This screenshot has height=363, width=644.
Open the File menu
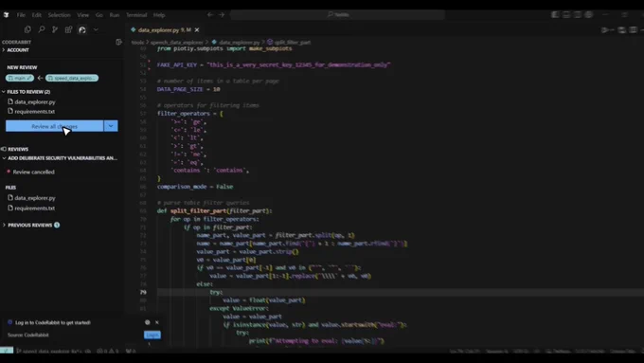click(21, 15)
